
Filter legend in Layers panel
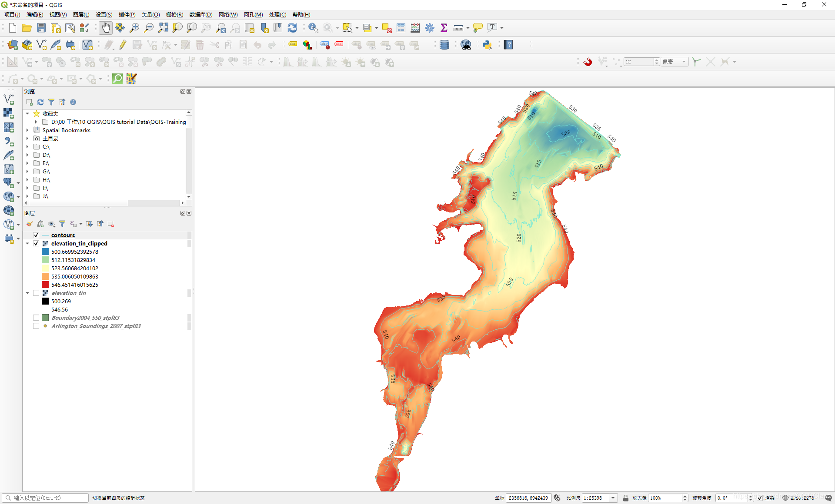point(62,224)
